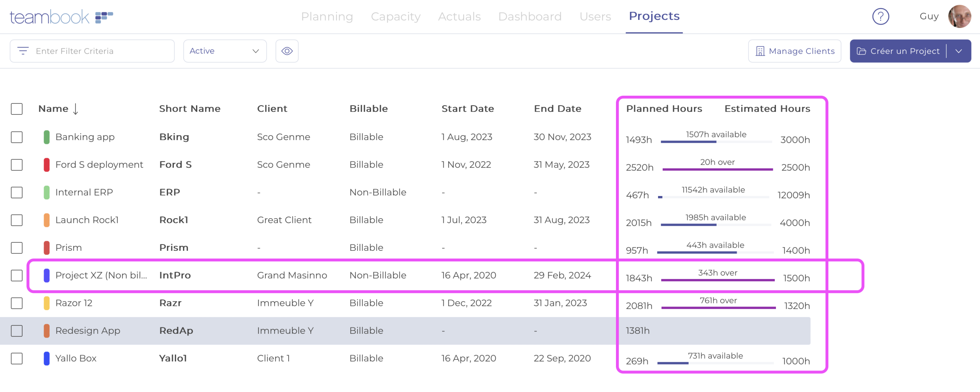Switch to the Planning tab
980x392 pixels.
point(327,16)
